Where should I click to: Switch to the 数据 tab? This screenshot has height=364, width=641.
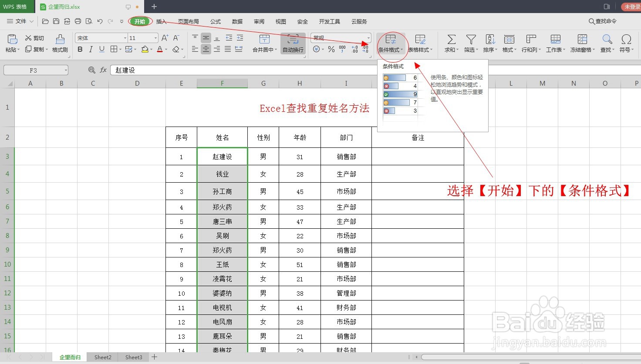237,21
